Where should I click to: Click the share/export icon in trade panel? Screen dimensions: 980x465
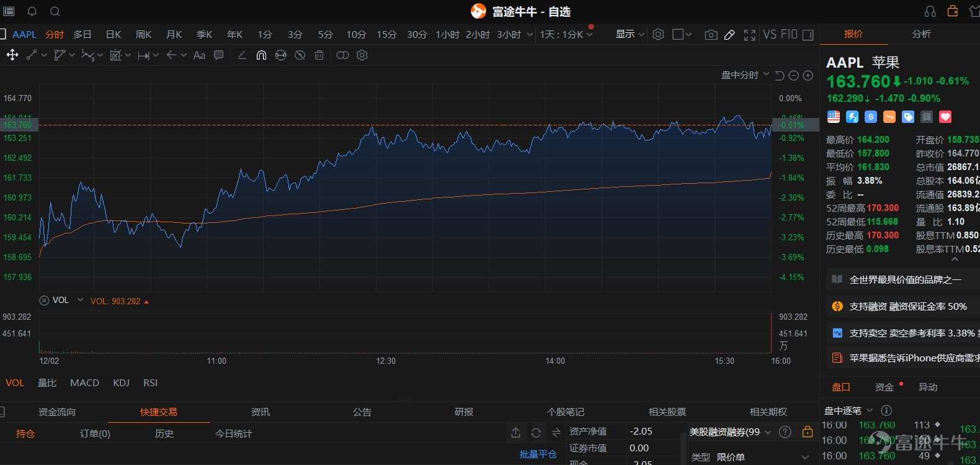pyautogui.click(x=515, y=433)
